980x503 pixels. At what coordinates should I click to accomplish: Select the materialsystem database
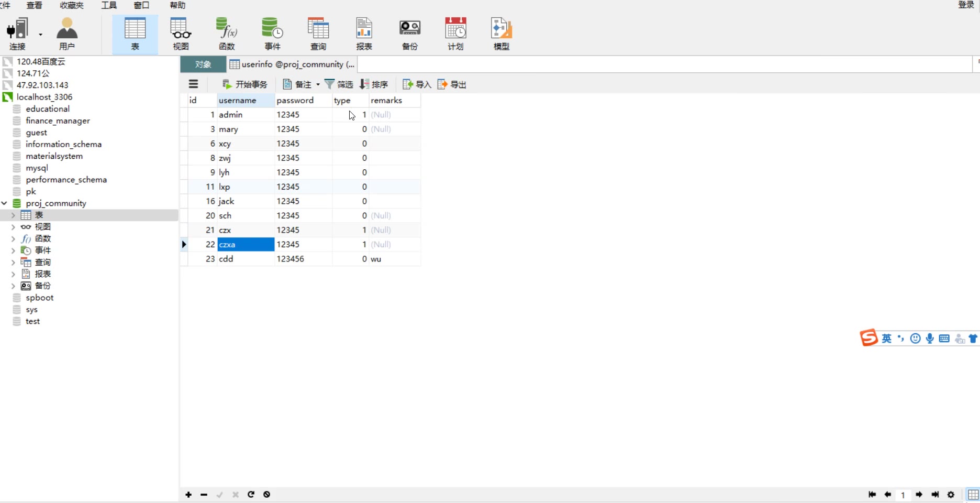(54, 156)
